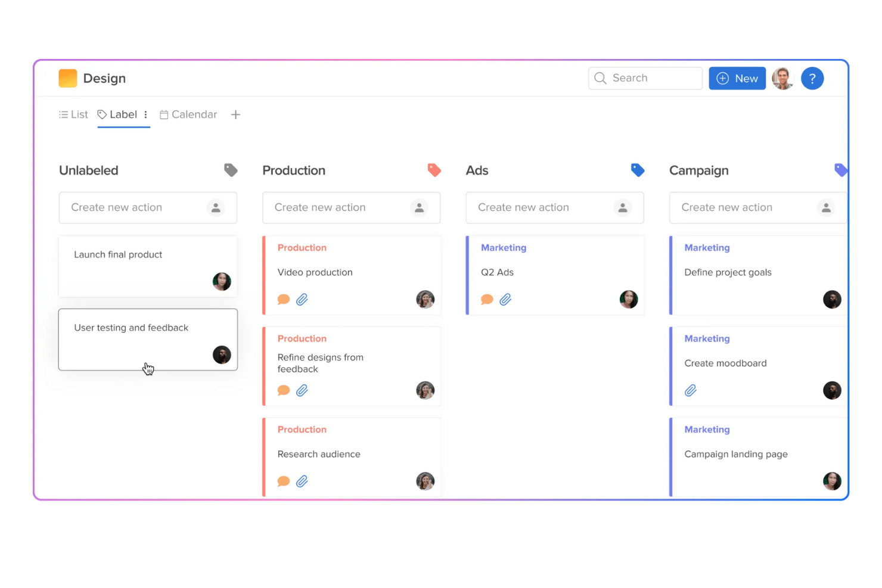
Task: Click the red Production column tag icon
Action: click(x=434, y=170)
